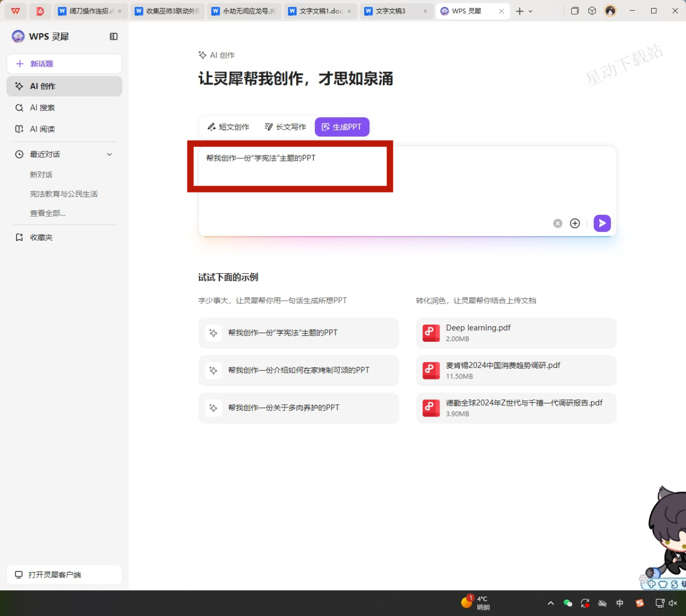Viewport: 686px width, 616px height.
Task: Click the PDF icon beside 德勤全球2024 file
Action: (x=431, y=408)
